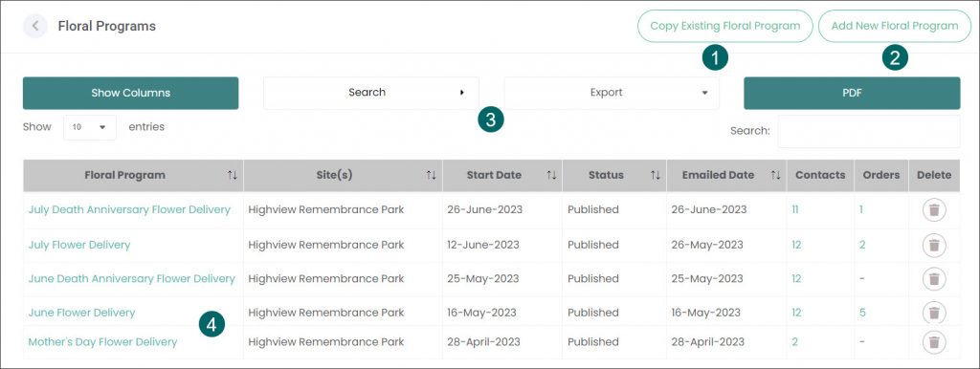Sort by Emailed Date column arrows

(x=775, y=176)
